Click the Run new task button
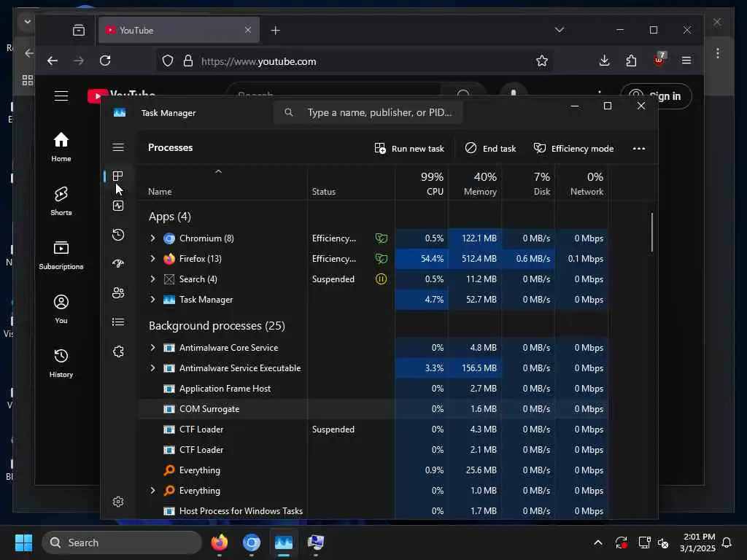 (x=409, y=149)
